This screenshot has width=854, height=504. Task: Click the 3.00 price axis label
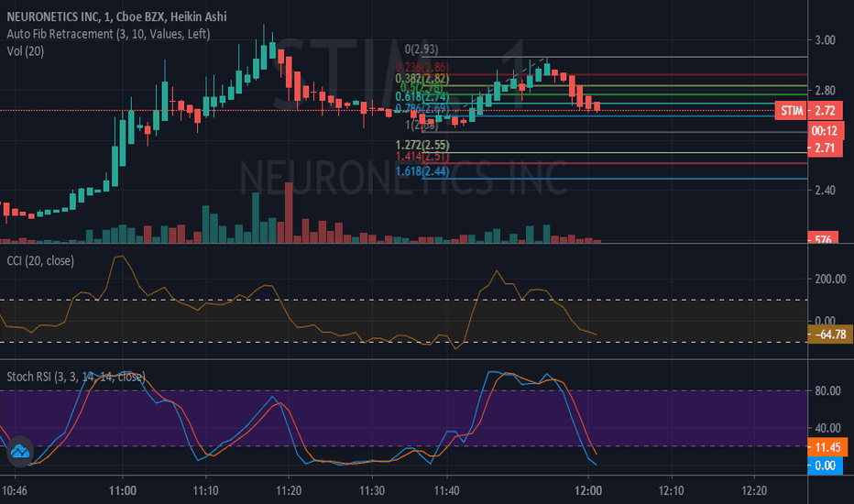(825, 39)
